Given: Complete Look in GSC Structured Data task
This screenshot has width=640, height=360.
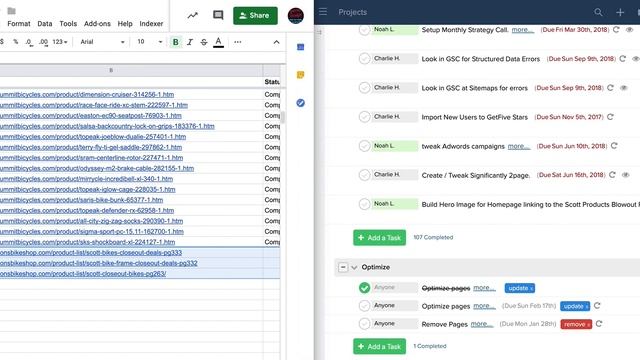Looking at the screenshot, I should 364,59.
